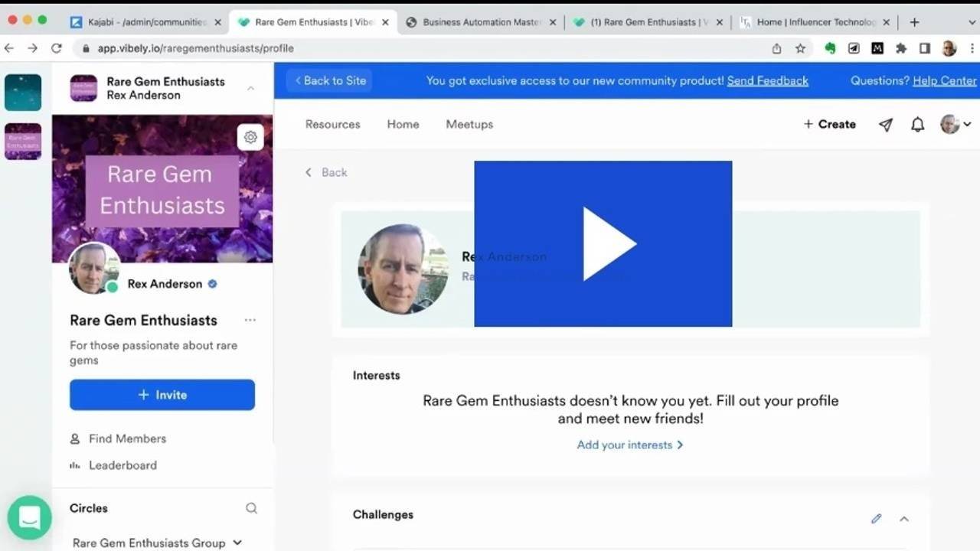The height and width of the screenshot is (551, 980).
Task: Open community settings gear icon
Action: (x=250, y=138)
